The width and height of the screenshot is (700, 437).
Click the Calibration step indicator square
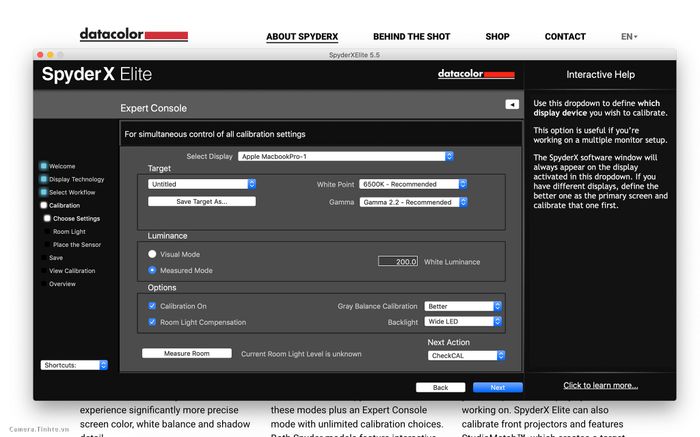pyautogui.click(x=43, y=205)
